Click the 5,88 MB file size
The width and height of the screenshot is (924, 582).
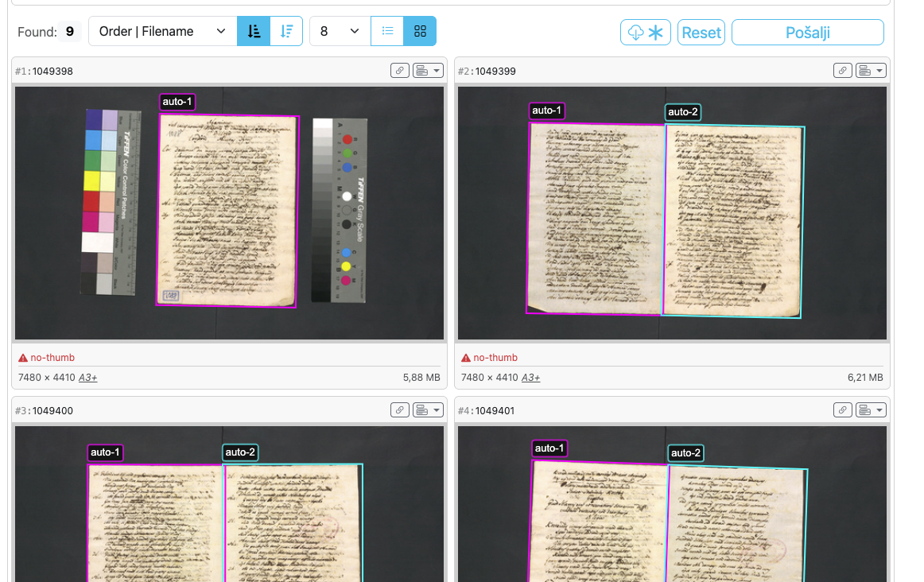coord(421,378)
